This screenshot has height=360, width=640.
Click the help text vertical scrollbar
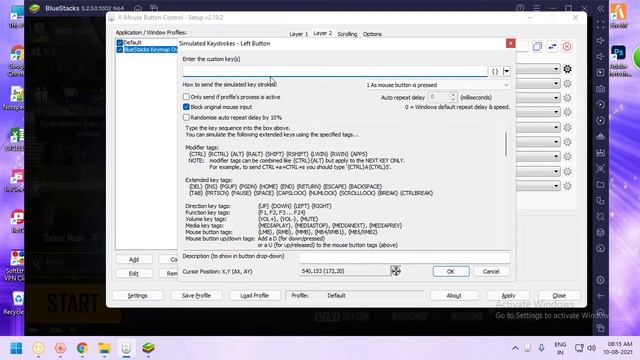[506, 144]
